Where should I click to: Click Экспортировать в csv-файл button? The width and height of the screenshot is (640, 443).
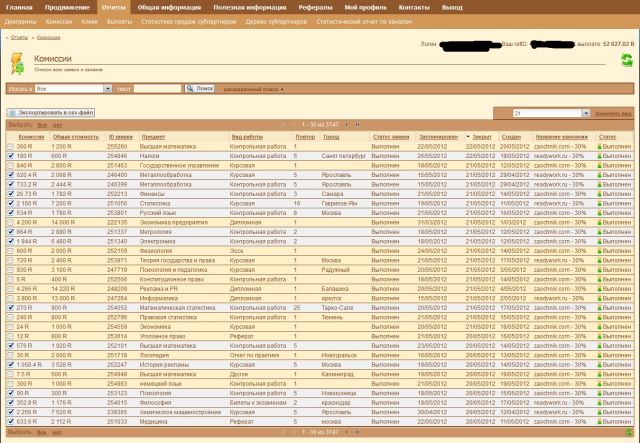[x=56, y=115]
